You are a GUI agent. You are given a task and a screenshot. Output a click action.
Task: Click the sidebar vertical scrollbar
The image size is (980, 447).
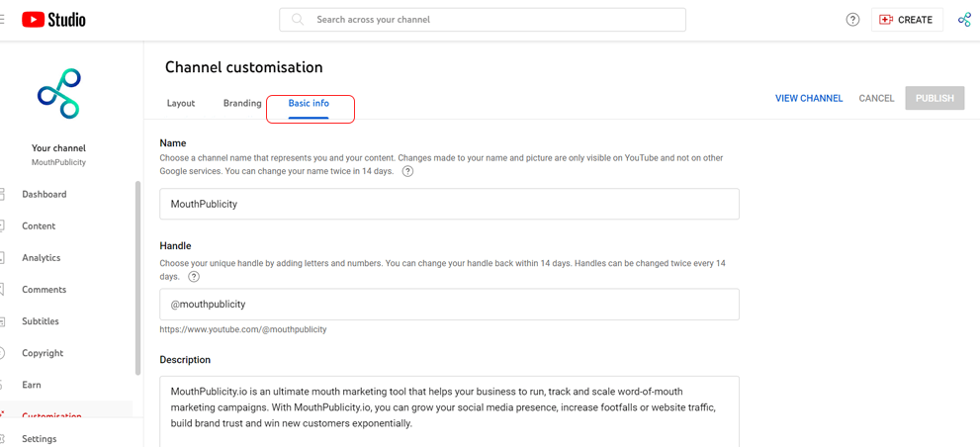(x=138, y=278)
